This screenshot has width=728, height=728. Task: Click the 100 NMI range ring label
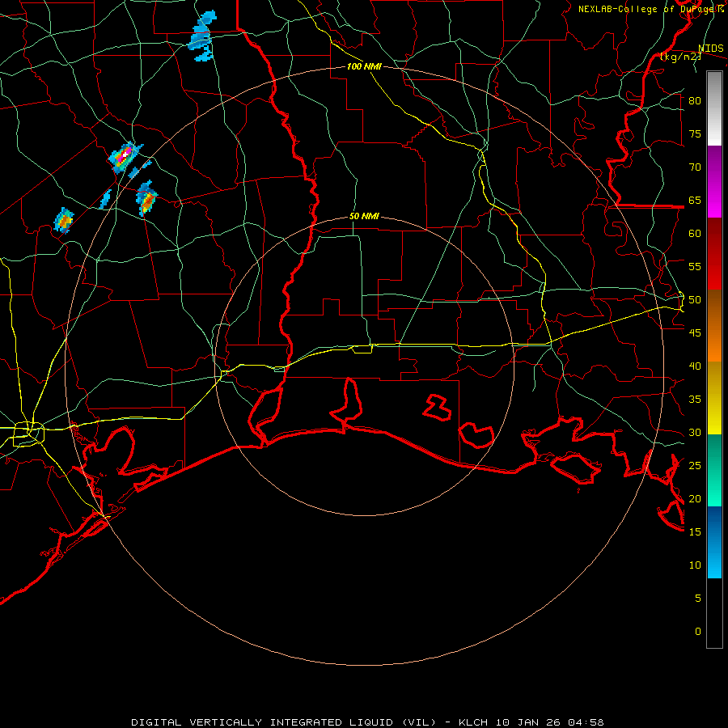[364, 66]
